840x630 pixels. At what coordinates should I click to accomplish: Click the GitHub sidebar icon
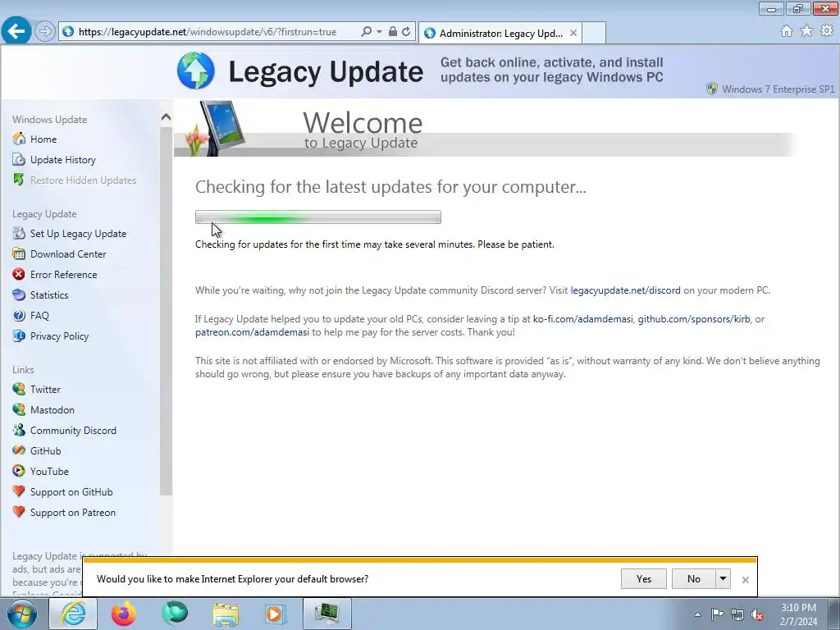(19, 450)
